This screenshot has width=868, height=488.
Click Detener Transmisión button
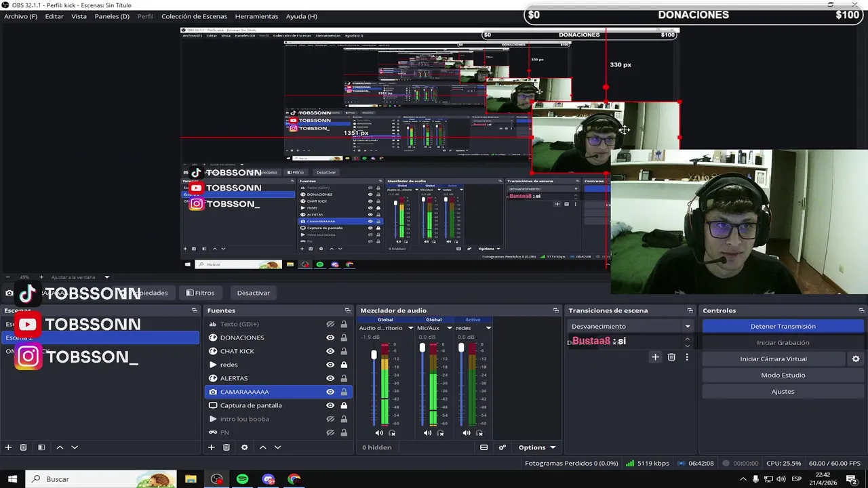[x=783, y=326]
